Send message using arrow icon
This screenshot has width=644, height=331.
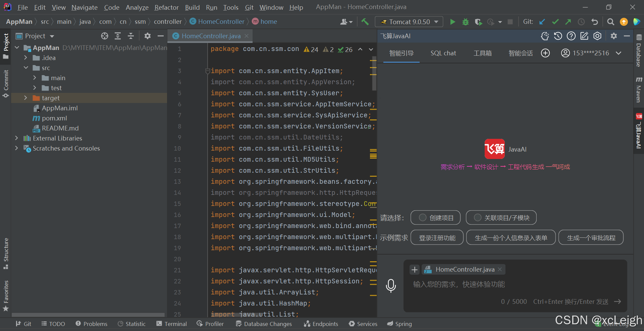coord(618,301)
